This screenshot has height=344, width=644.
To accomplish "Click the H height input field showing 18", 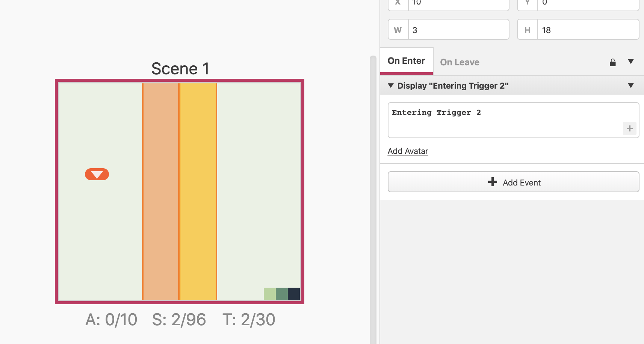I will coord(588,29).
